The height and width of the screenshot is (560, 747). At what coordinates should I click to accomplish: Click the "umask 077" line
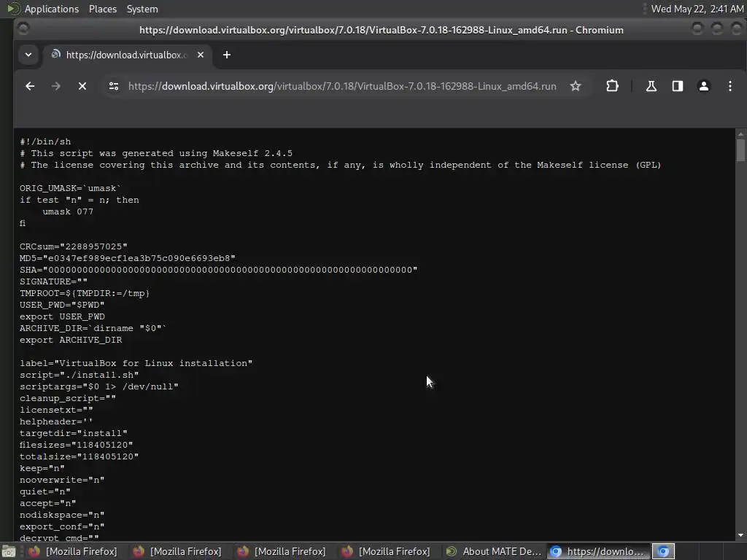[x=68, y=211]
